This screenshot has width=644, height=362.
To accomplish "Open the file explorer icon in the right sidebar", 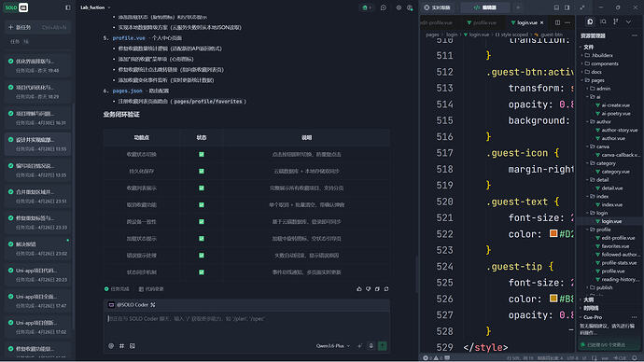I will pyautogui.click(x=590, y=21).
